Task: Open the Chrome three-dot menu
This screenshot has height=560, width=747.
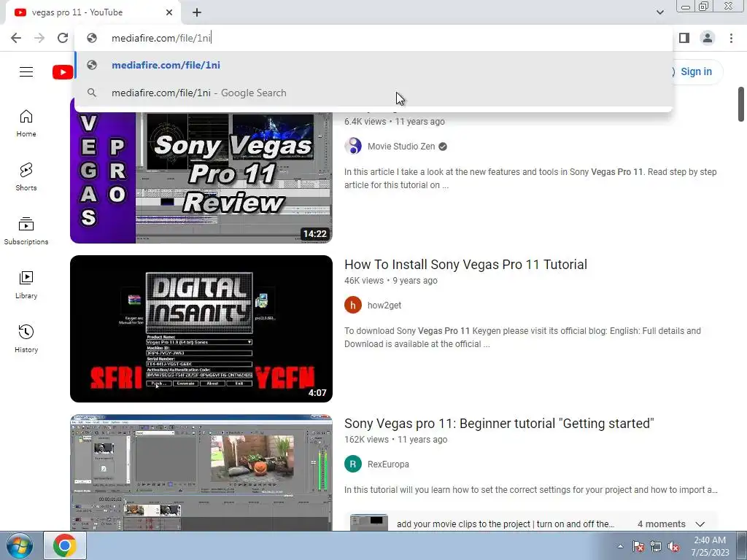Action: click(x=731, y=38)
